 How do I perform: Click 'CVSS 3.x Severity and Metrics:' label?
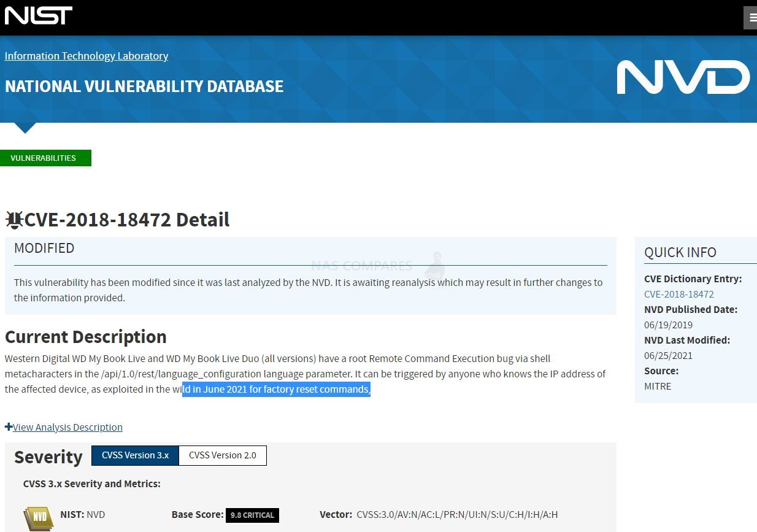click(x=92, y=484)
